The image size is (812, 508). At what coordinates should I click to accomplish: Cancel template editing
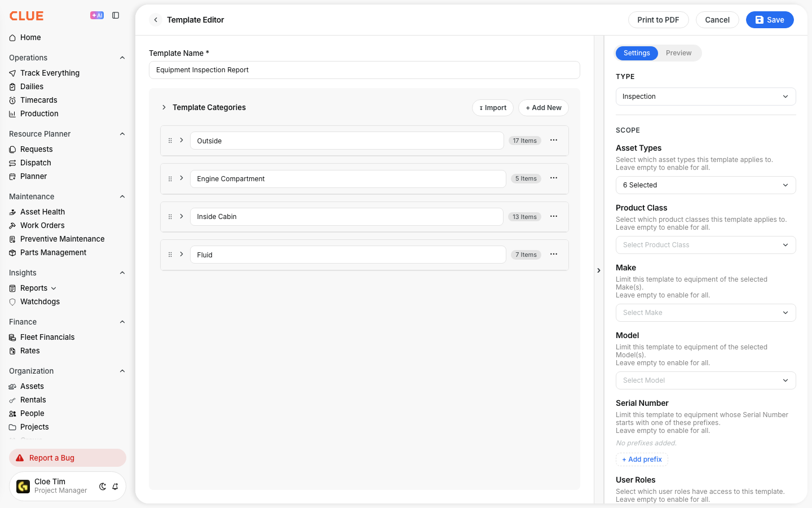[x=717, y=20]
